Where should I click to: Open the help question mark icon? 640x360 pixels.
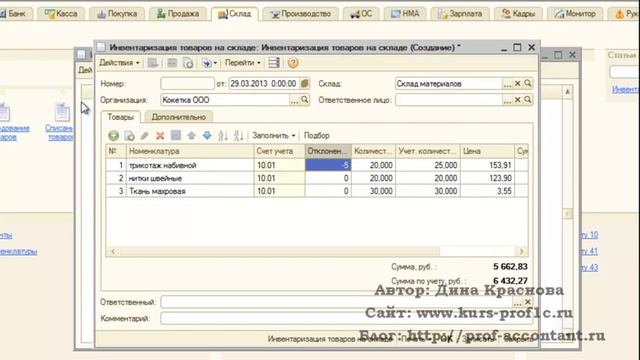293,63
